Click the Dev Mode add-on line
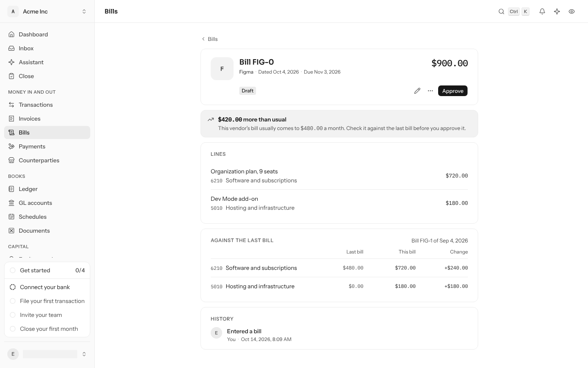588x368 pixels. pos(339,203)
